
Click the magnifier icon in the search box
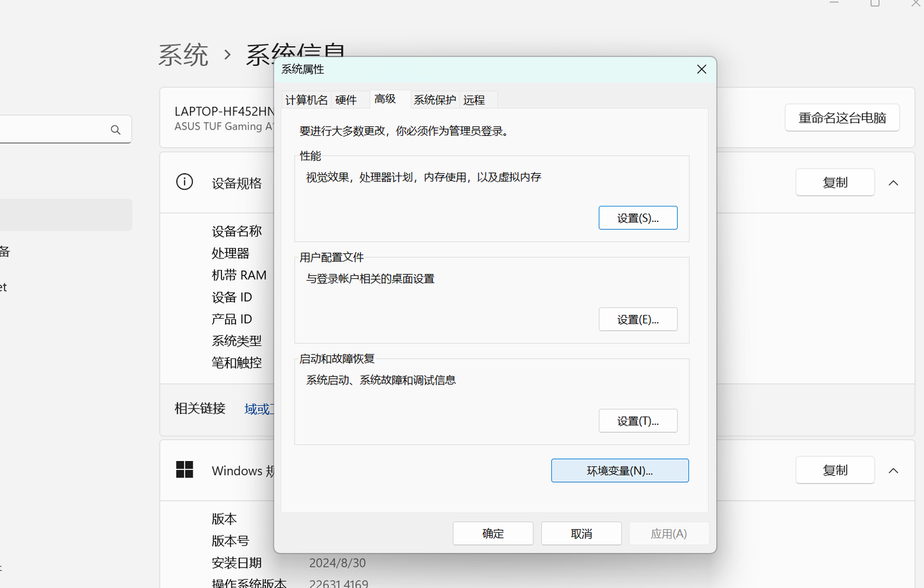tap(116, 129)
